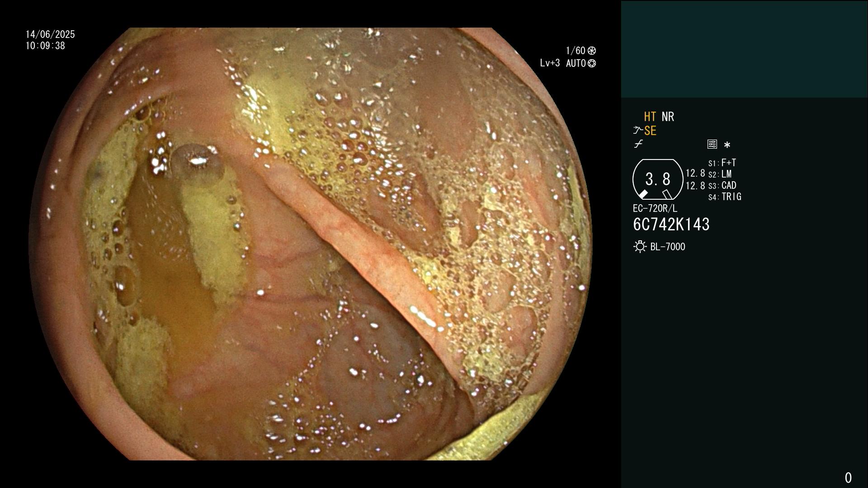Click the S3: CAD switch assignment
The height and width of the screenshot is (488, 868).
tap(722, 185)
